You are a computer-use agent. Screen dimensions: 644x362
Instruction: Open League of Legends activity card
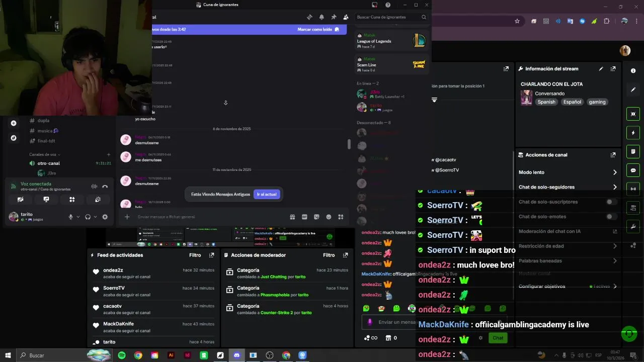[x=392, y=41]
